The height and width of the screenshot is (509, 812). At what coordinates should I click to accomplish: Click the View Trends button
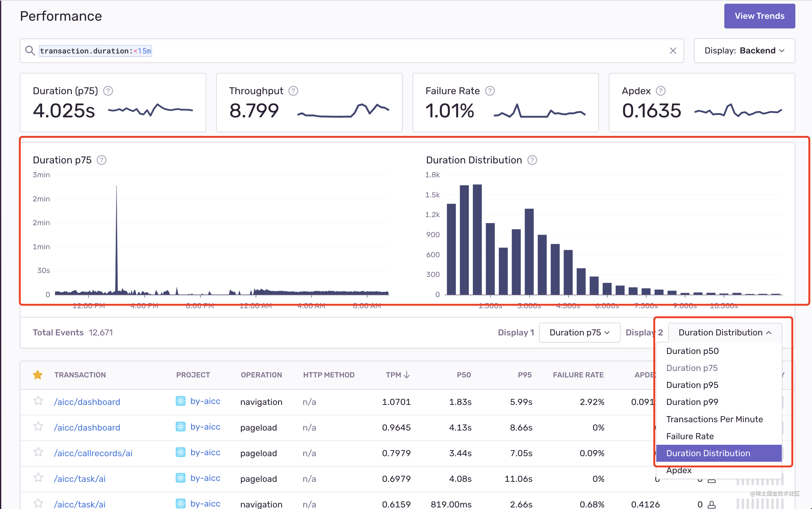point(760,16)
